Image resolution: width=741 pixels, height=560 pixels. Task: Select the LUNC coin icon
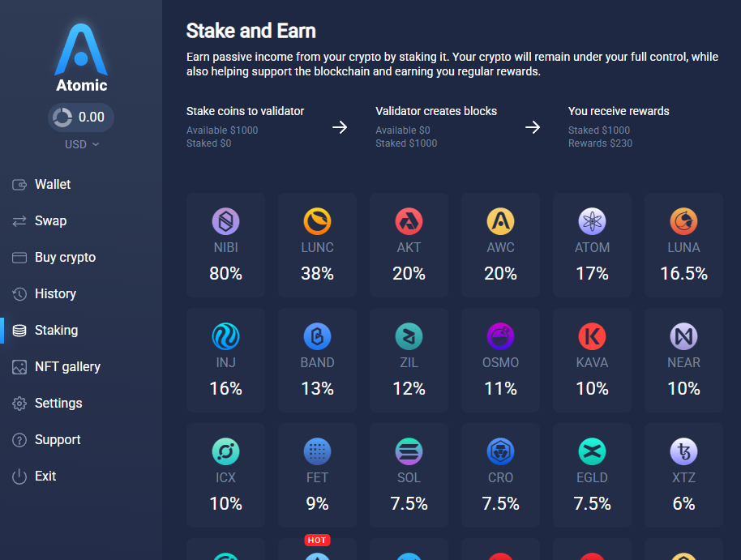tap(317, 221)
